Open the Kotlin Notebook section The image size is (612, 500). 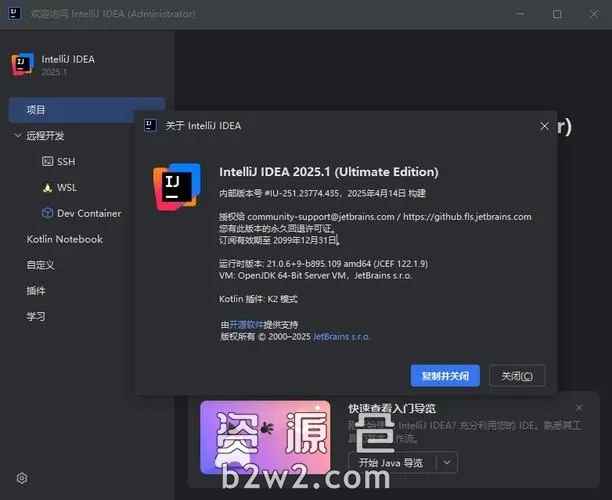[x=64, y=239]
